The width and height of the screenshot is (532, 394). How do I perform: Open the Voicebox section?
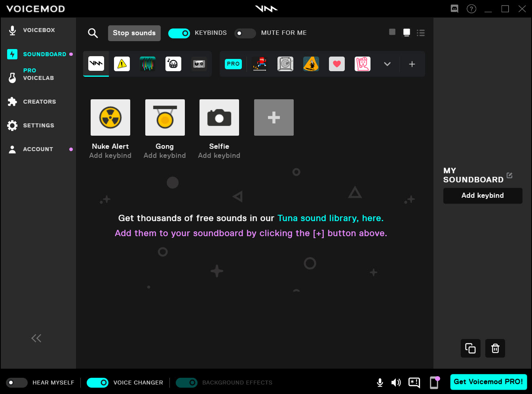(39, 30)
